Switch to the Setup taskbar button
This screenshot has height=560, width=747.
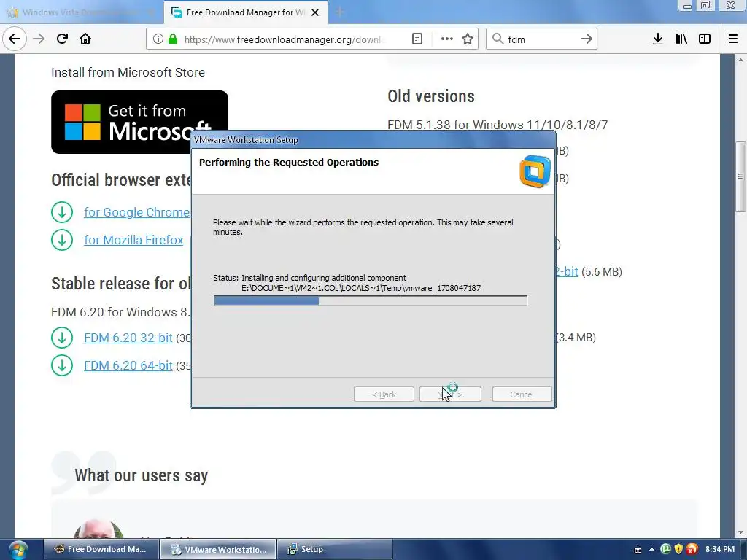coord(334,550)
